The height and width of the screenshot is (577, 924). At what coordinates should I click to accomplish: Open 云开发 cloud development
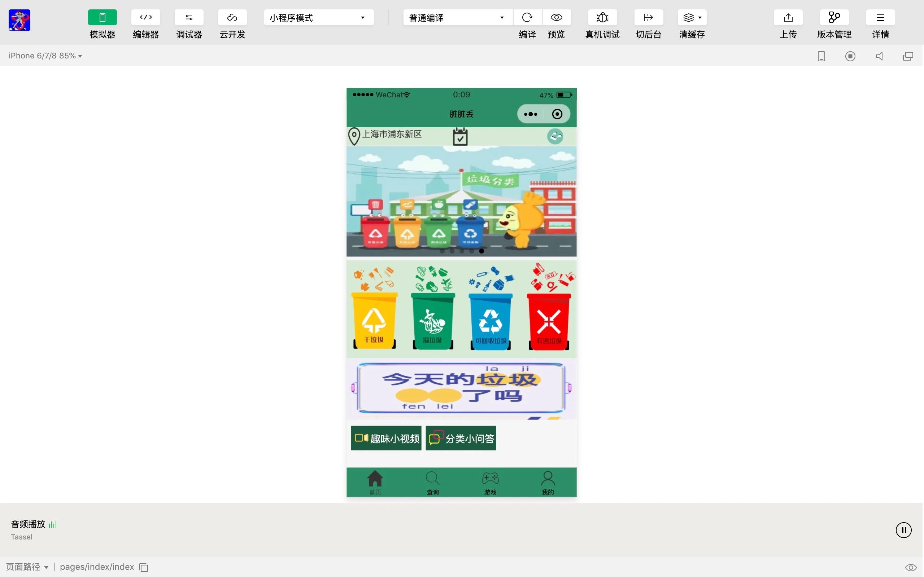[x=232, y=18]
